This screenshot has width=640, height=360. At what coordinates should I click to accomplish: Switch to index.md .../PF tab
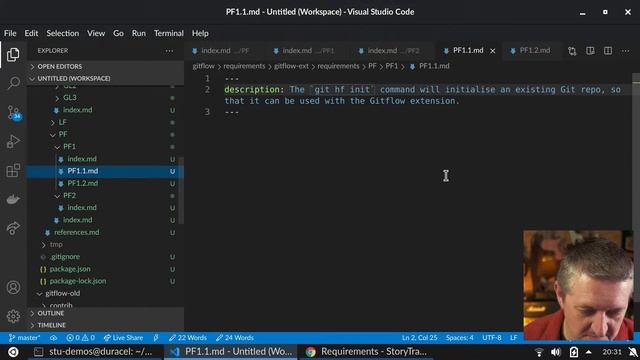[x=225, y=51]
